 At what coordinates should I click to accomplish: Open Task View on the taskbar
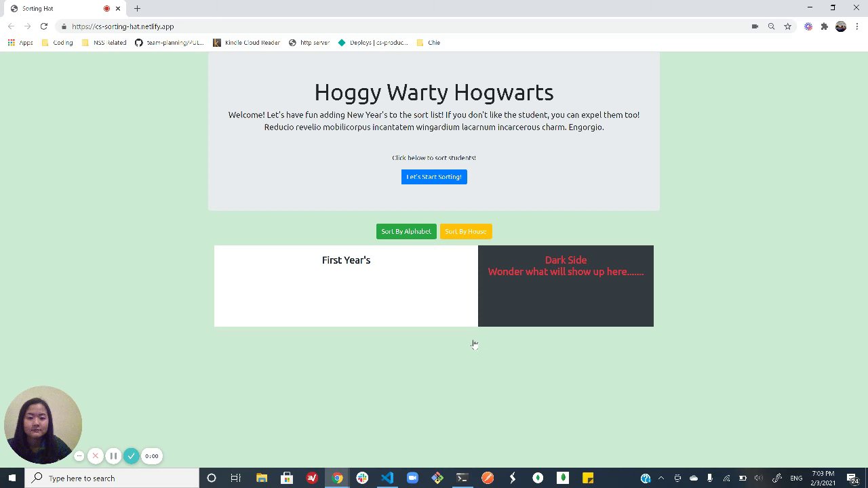pyautogui.click(x=235, y=478)
